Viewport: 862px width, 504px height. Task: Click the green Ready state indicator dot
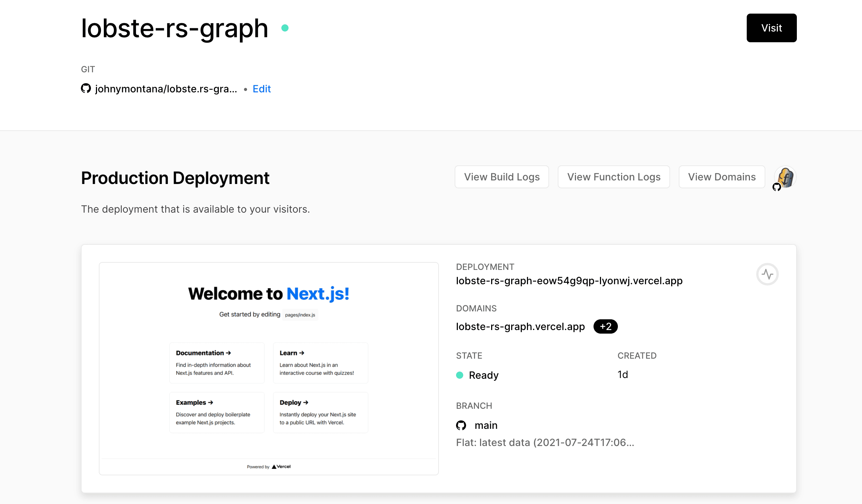[460, 375]
